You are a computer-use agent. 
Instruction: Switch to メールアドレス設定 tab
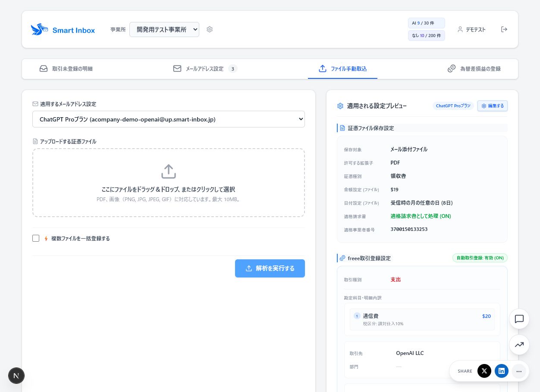click(x=205, y=68)
